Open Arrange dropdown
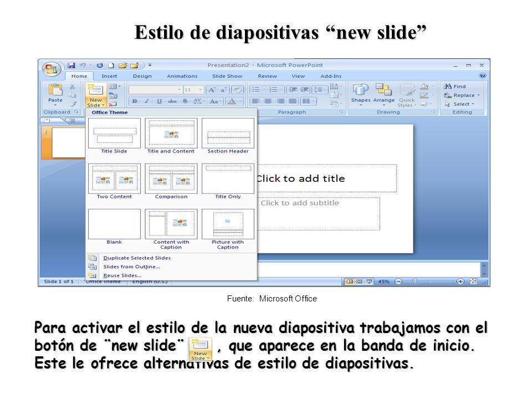This screenshot has height=399, width=532. pos(383,95)
